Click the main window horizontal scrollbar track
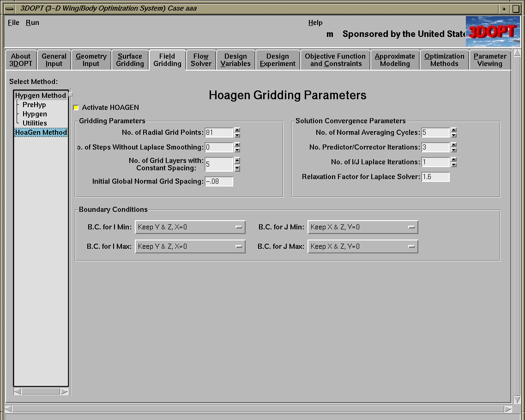Screen dimensions: 525x420 [258, 408]
